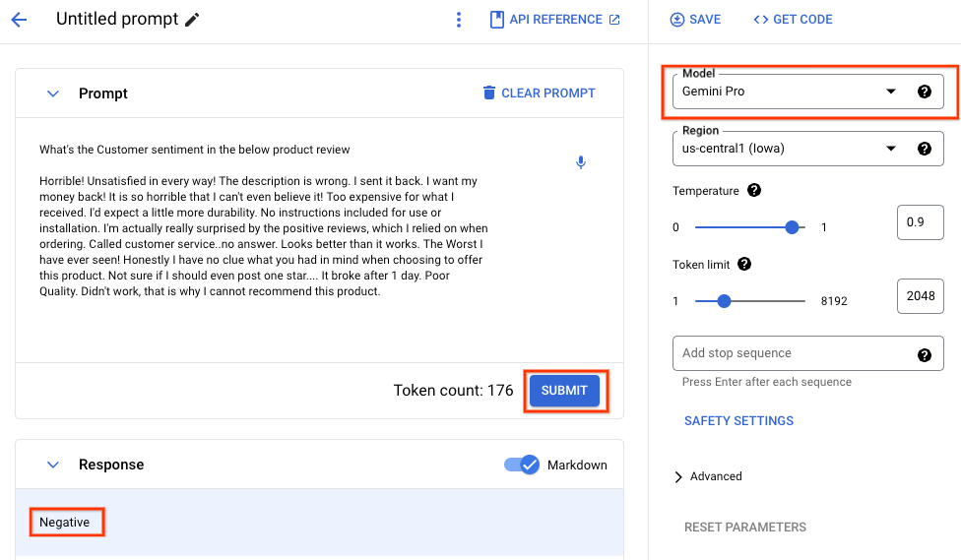Click the Add stop sequence field

click(x=793, y=353)
